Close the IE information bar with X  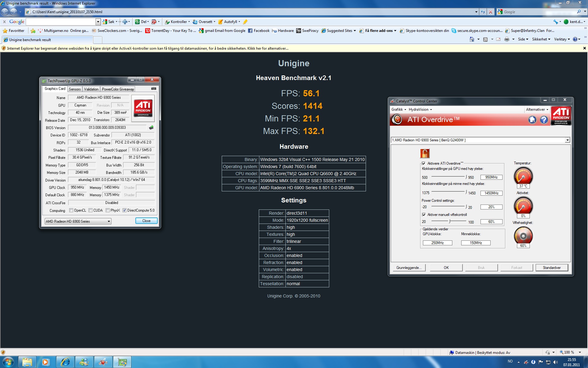pos(584,48)
